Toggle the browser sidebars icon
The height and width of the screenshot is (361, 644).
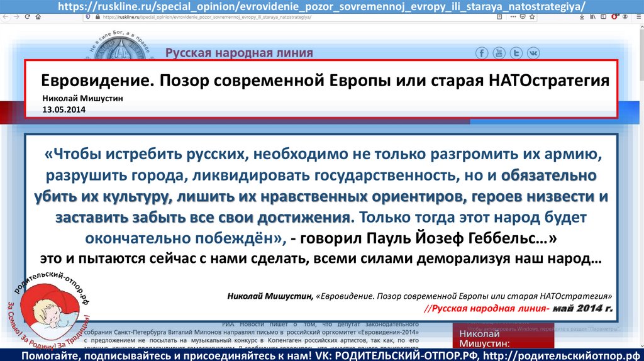tap(603, 17)
